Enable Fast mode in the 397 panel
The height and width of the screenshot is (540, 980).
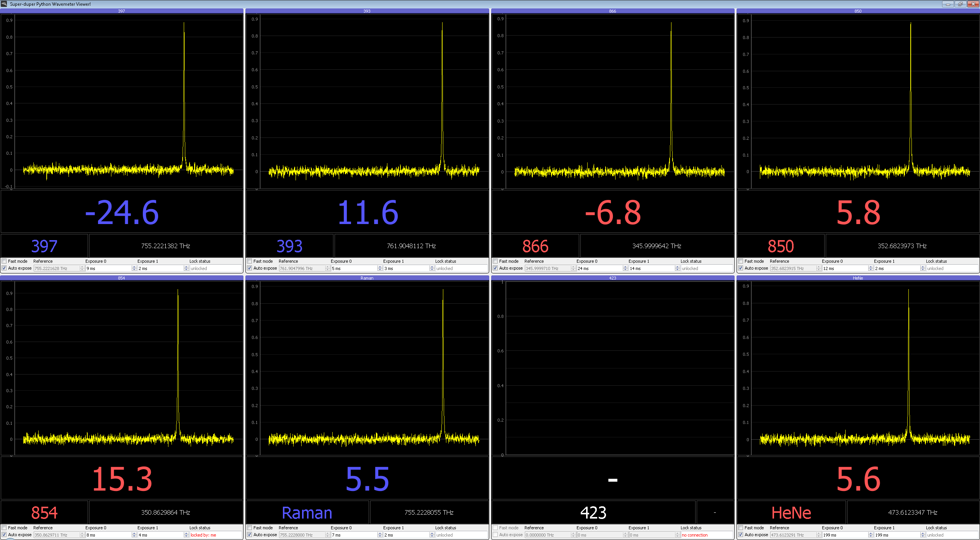[x=4, y=261]
